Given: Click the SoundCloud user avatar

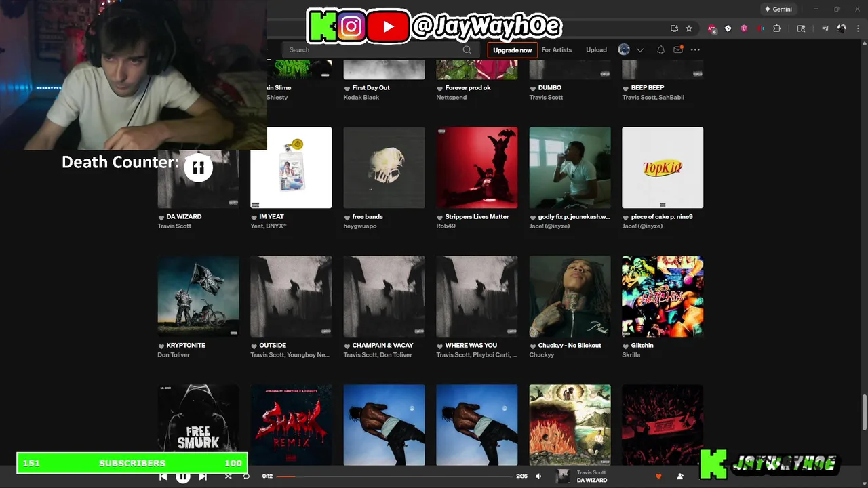Looking at the screenshot, I should click(x=624, y=49).
